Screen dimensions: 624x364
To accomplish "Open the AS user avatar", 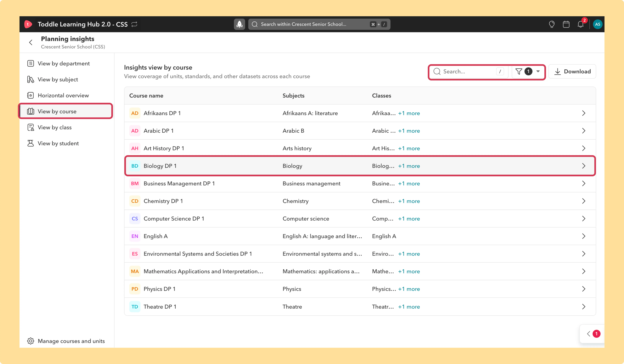I will coord(597,24).
